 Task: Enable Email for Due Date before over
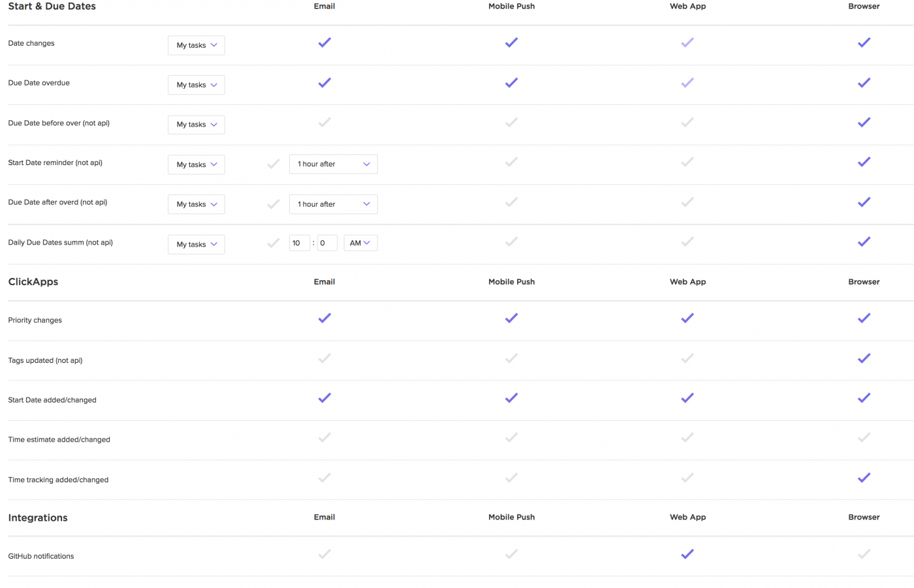pyautogui.click(x=324, y=122)
